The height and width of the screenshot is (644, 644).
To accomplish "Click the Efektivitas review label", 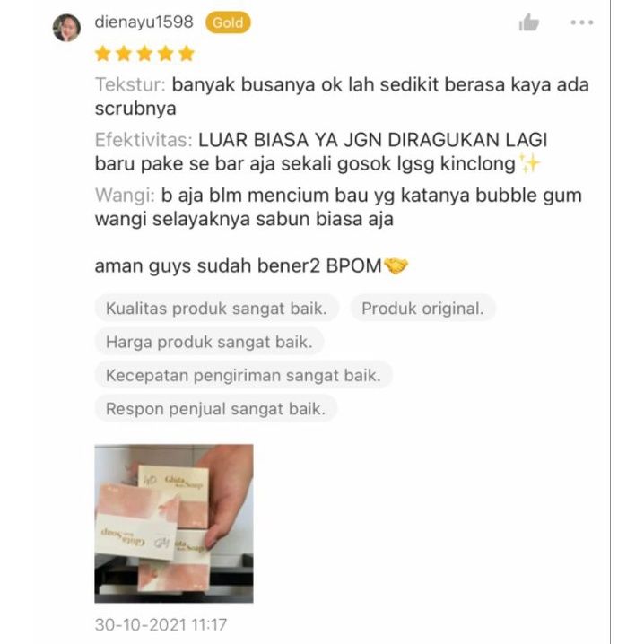I will point(144,140).
